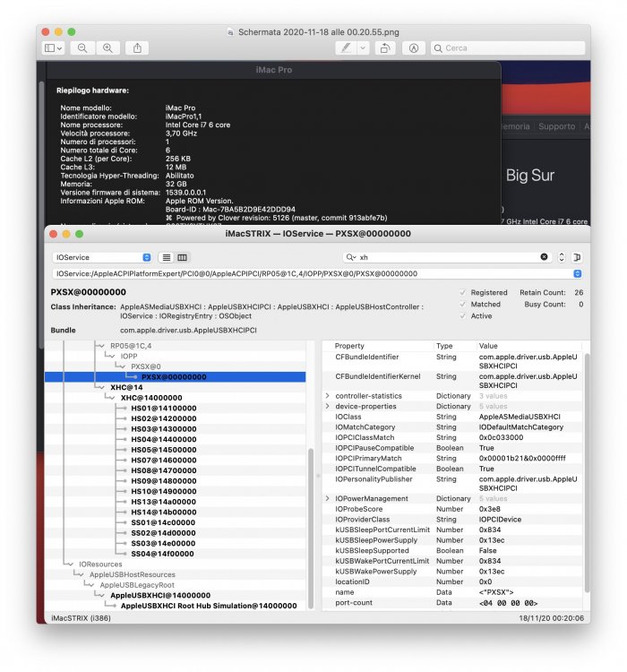627x672 pixels.
Task: Select AppleUSBXHCI Root Hub Simulation@14000000 row
Action: [x=209, y=606]
